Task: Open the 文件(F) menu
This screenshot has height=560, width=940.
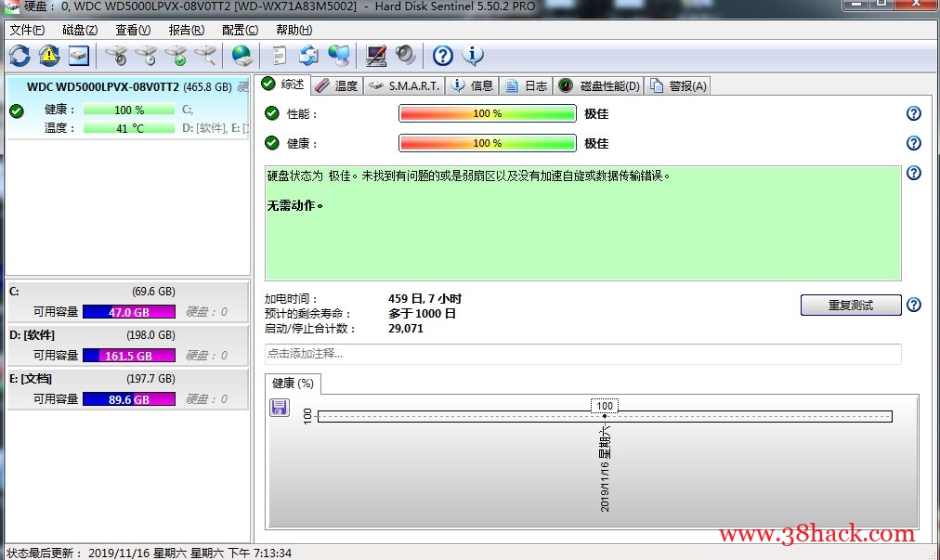Action: (27, 30)
